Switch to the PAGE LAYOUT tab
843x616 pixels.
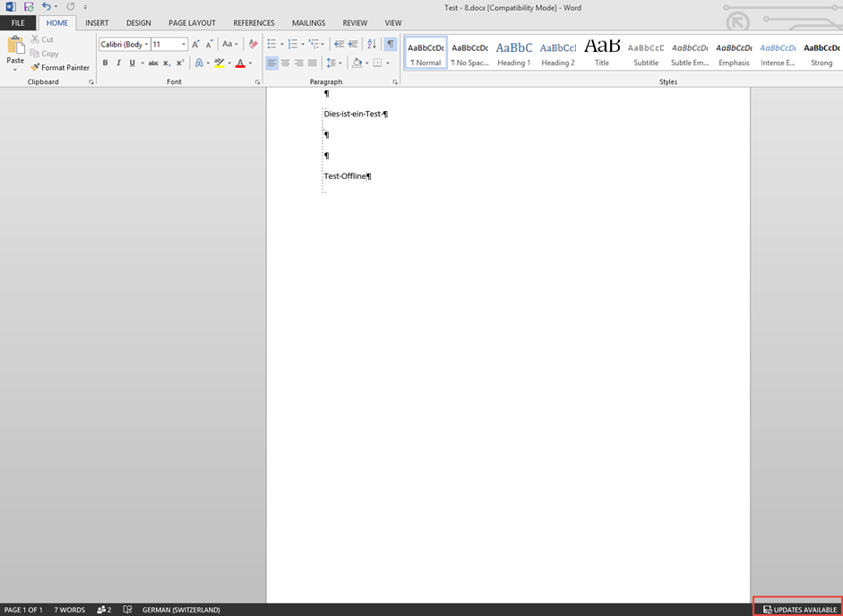(192, 22)
